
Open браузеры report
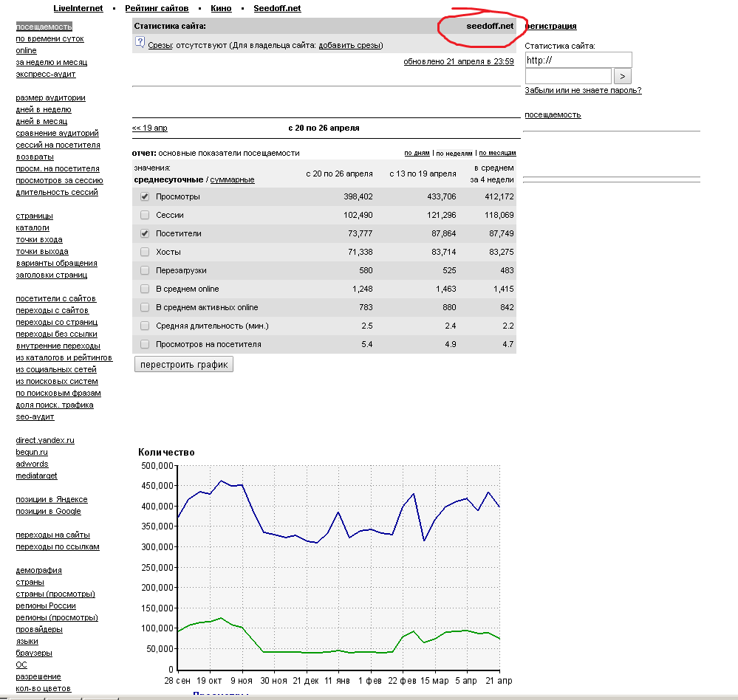point(34,653)
